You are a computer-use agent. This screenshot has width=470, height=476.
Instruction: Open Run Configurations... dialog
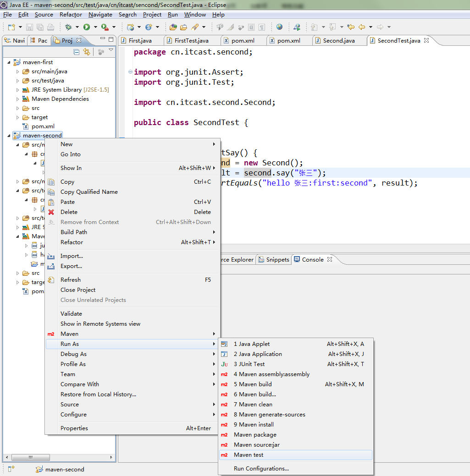point(261,469)
